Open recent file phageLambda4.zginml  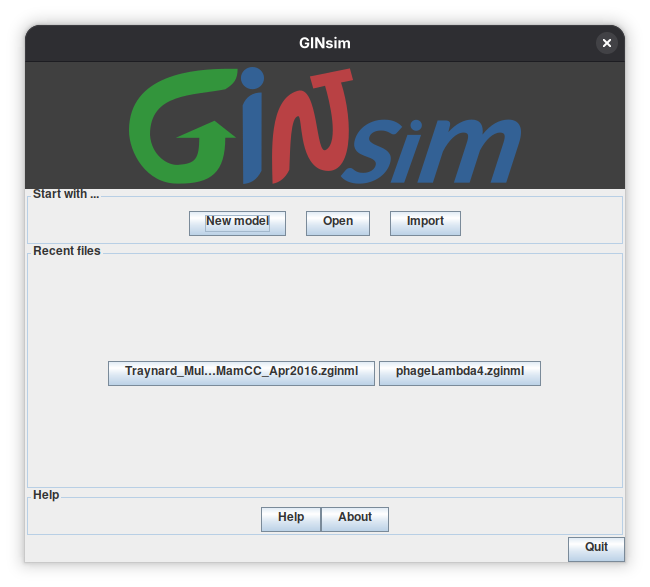pyautogui.click(x=460, y=373)
